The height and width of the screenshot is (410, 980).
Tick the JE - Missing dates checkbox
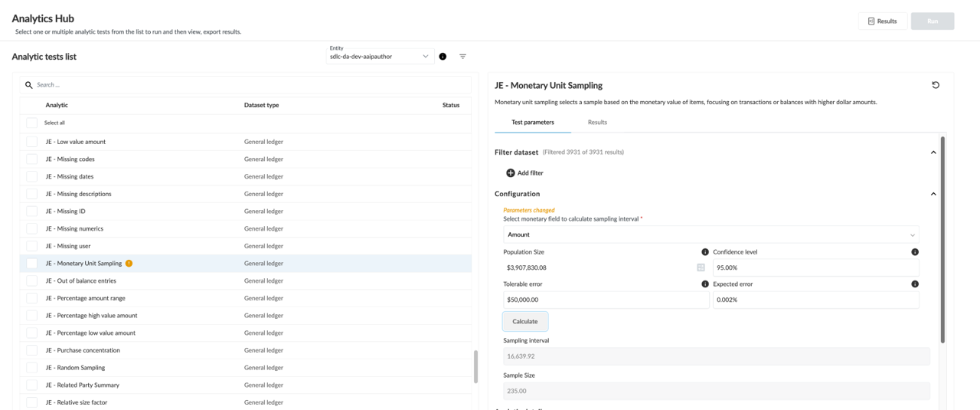pyautogui.click(x=31, y=176)
